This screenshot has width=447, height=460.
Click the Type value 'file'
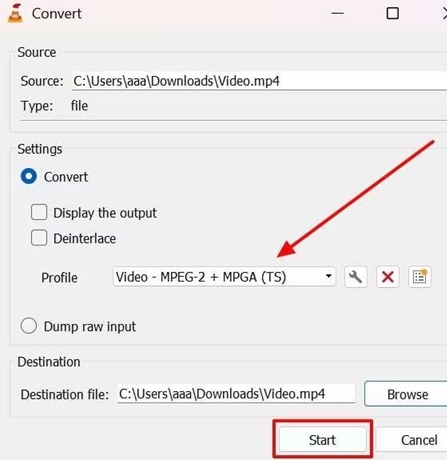pos(79,106)
